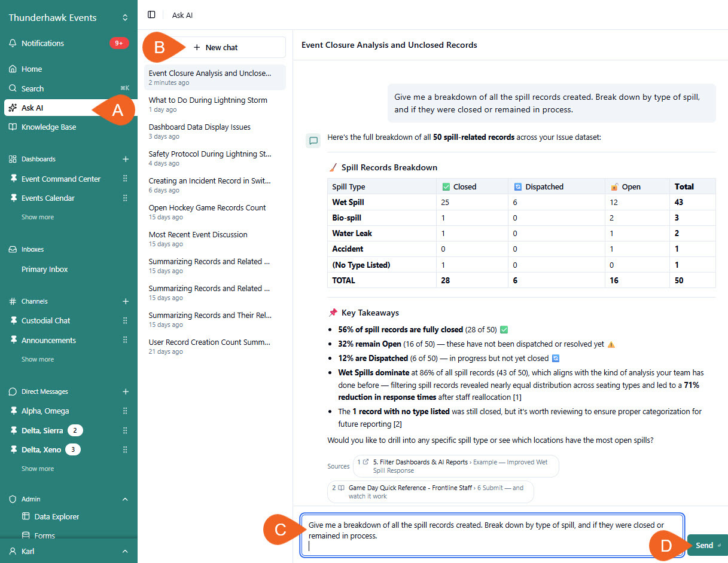Show more dashboards under Events Calendar
Viewport: 728px width, 563px height.
[38, 217]
